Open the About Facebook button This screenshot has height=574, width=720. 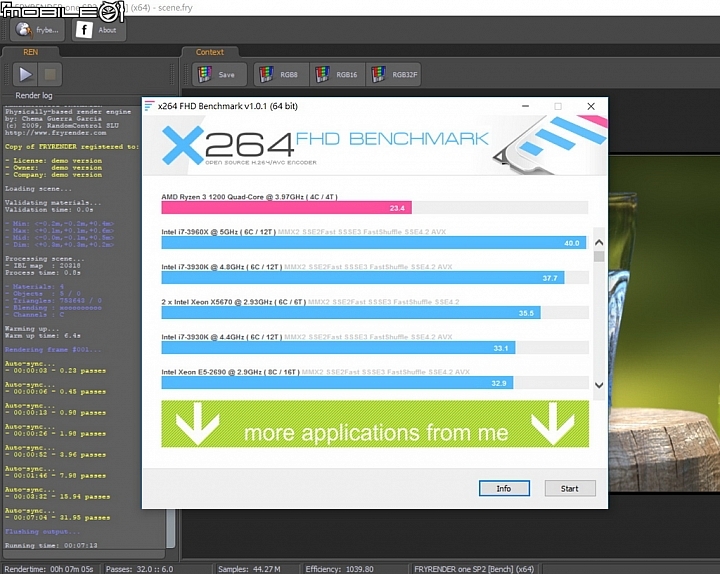tap(98, 30)
